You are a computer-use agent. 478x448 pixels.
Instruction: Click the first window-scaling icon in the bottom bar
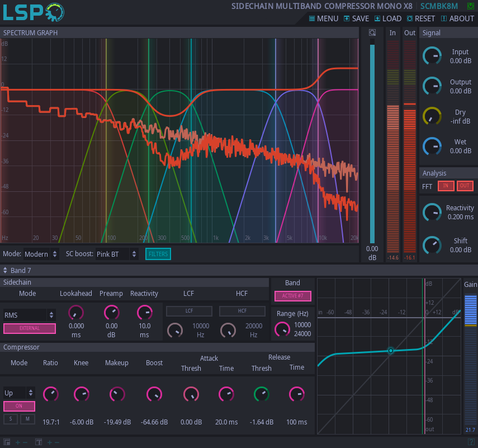(x=7, y=442)
